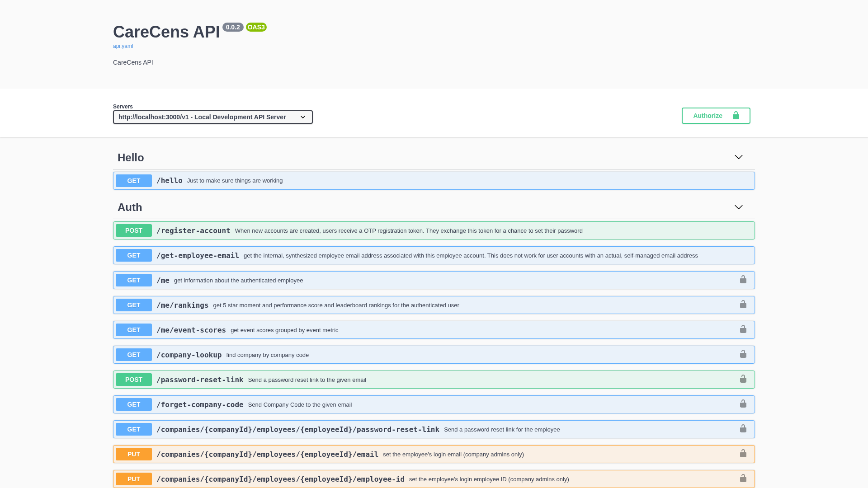
Task: Click lock icon on /me/event-scores row
Action: tap(743, 329)
